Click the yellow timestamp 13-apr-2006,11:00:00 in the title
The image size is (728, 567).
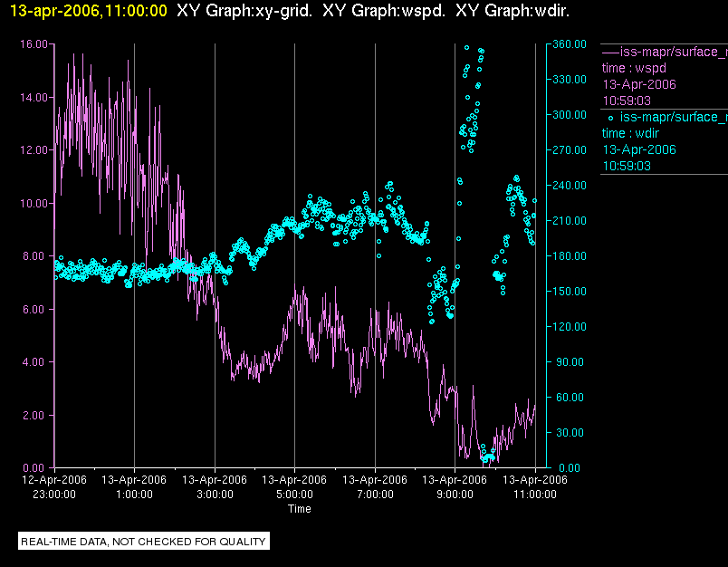[x=88, y=11]
